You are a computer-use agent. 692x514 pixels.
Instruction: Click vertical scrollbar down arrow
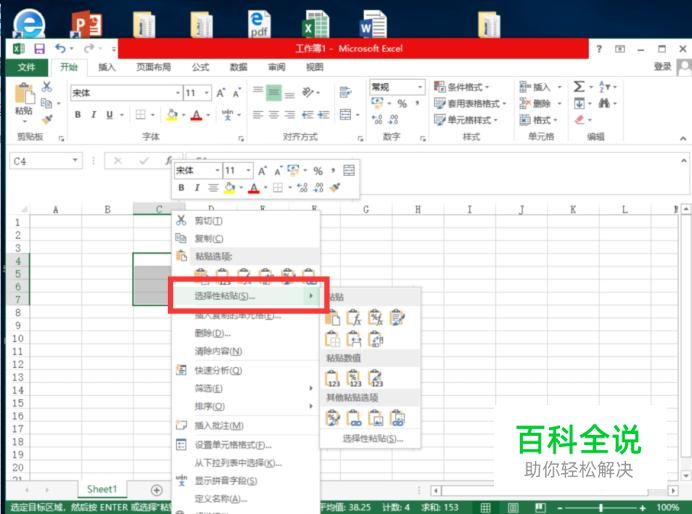point(686,476)
